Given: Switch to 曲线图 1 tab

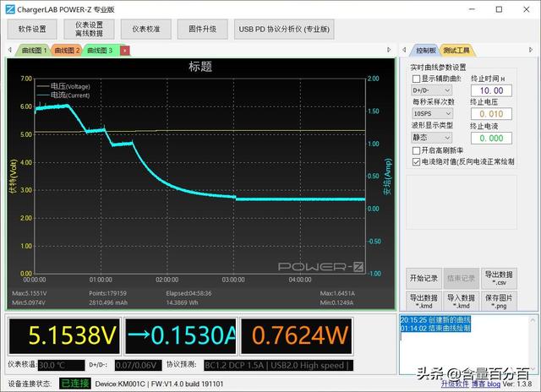Looking at the screenshot, I should (34, 51).
